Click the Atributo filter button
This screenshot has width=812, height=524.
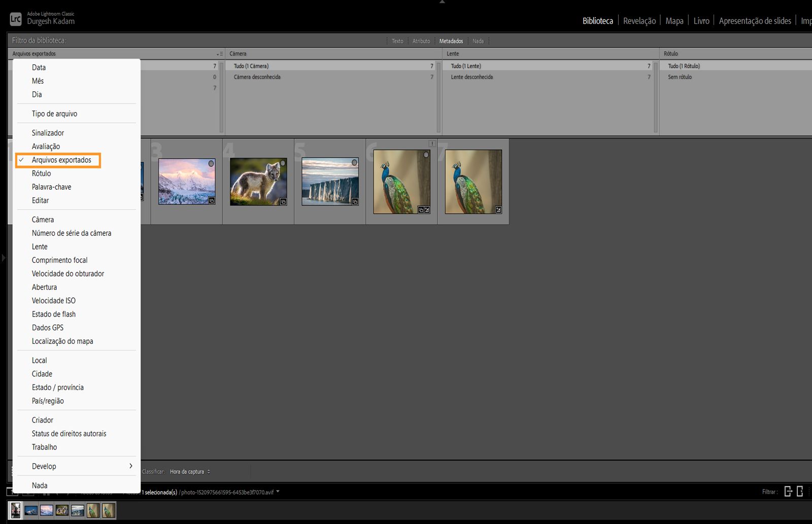421,41
